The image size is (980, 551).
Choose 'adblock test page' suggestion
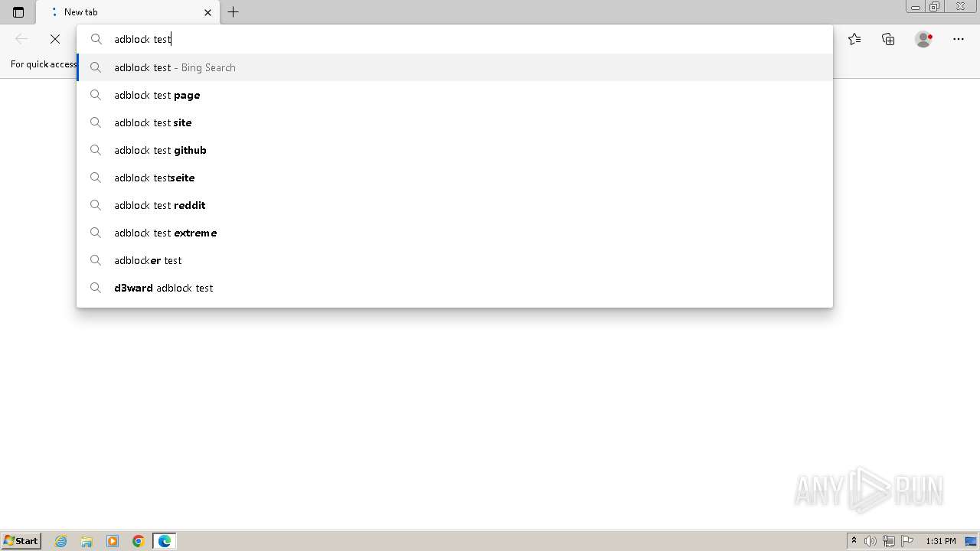pyautogui.click(x=455, y=95)
